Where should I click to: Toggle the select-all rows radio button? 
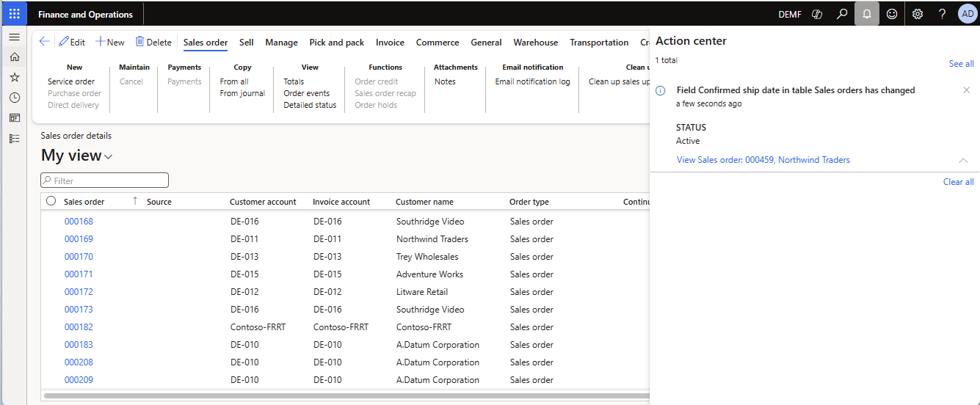pos(51,201)
